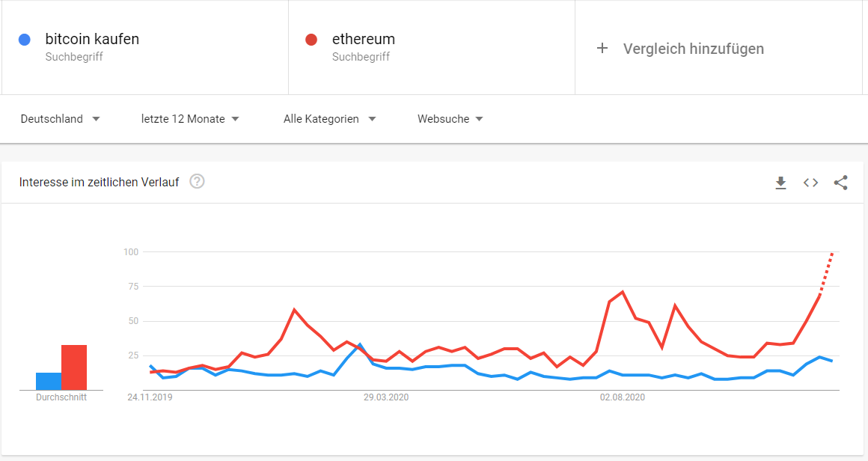
Task: Click the blue average bar for bitcoin
Action: tap(49, 381)
